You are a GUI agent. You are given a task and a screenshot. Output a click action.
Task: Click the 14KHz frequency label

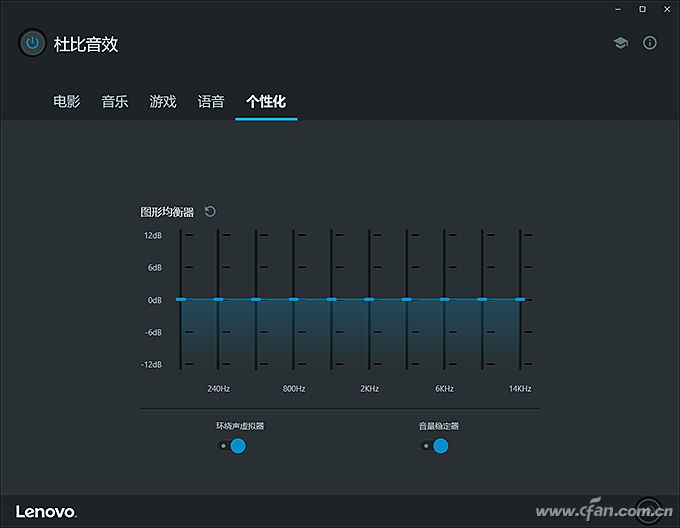520,388
